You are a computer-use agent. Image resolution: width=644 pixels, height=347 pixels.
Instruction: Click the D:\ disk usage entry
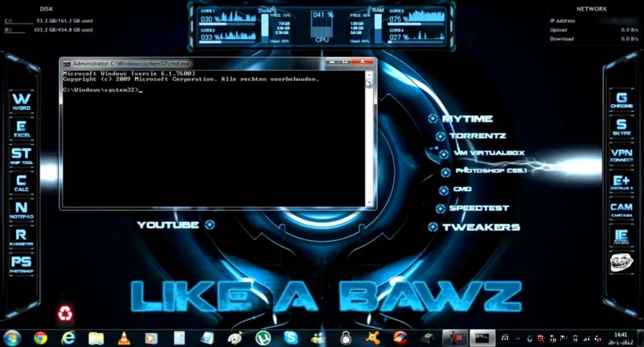[x=48, y=30]
